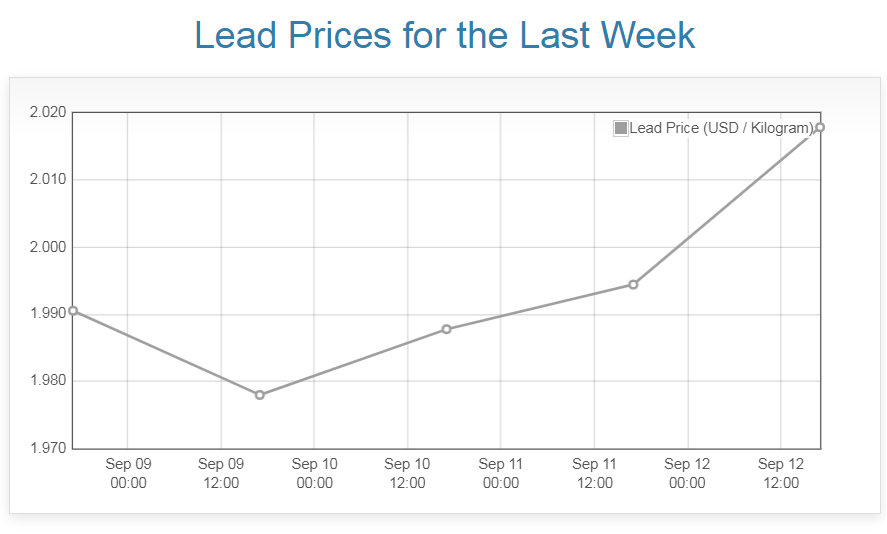Click the "Lead Prices for the Last Week" title
The image size is (887, 534).
tap(444, 35)
